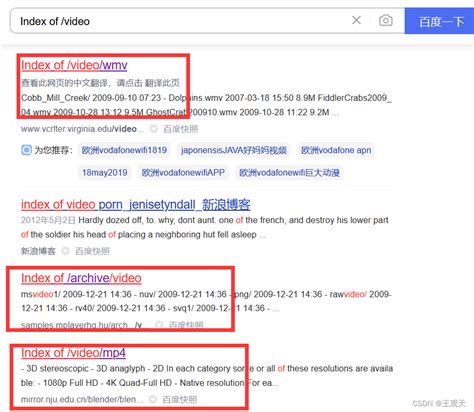Open 百度快照 for the 新浪博客 result

(92, 251)
